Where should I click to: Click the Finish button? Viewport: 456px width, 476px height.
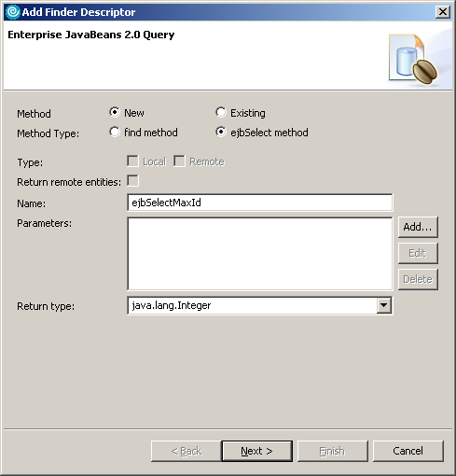point(332,451)
